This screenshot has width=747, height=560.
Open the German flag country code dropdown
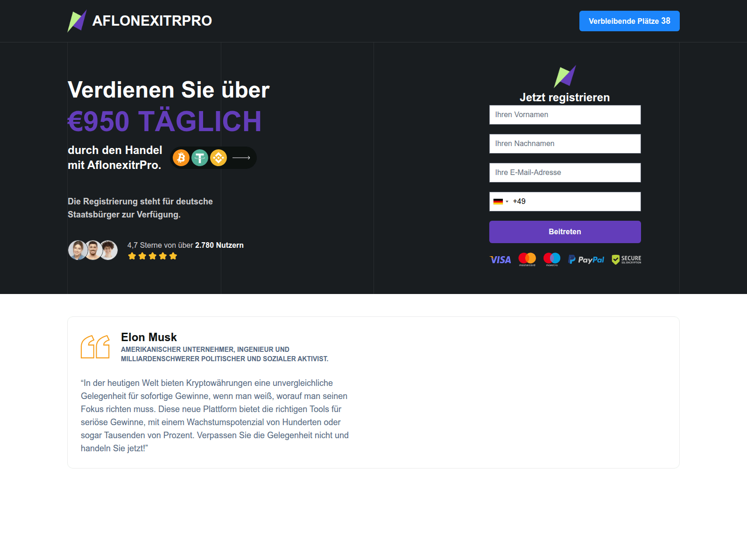[x=500, y=202]
